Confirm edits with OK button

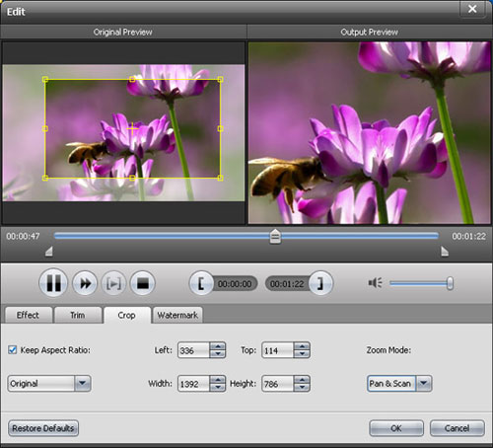[396, 428]
